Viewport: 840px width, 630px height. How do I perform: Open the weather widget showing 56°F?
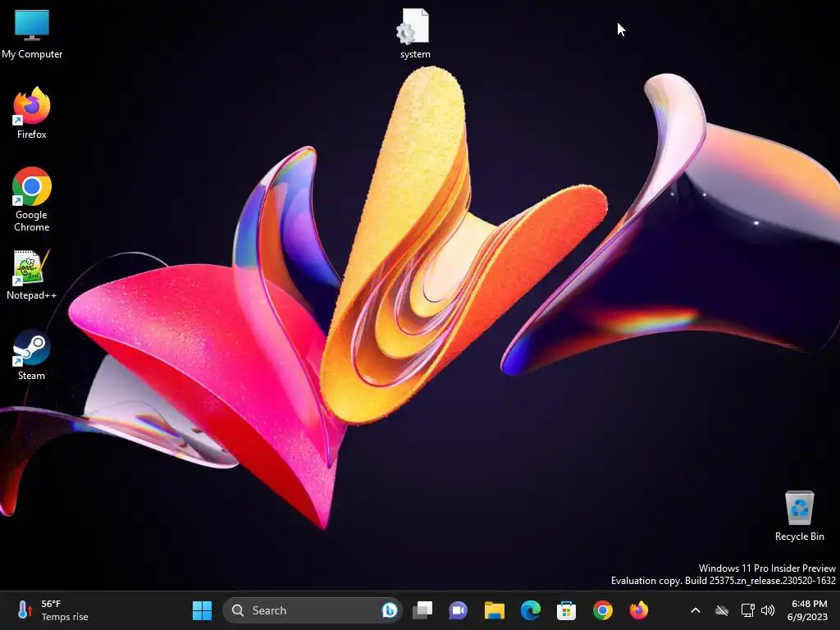[x=52, y=610]
